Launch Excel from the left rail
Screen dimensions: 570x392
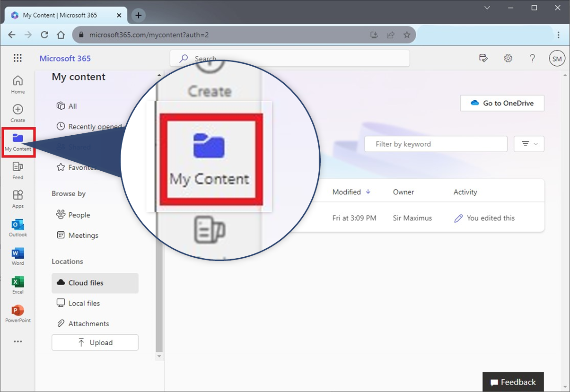click(x=18, y=285)
